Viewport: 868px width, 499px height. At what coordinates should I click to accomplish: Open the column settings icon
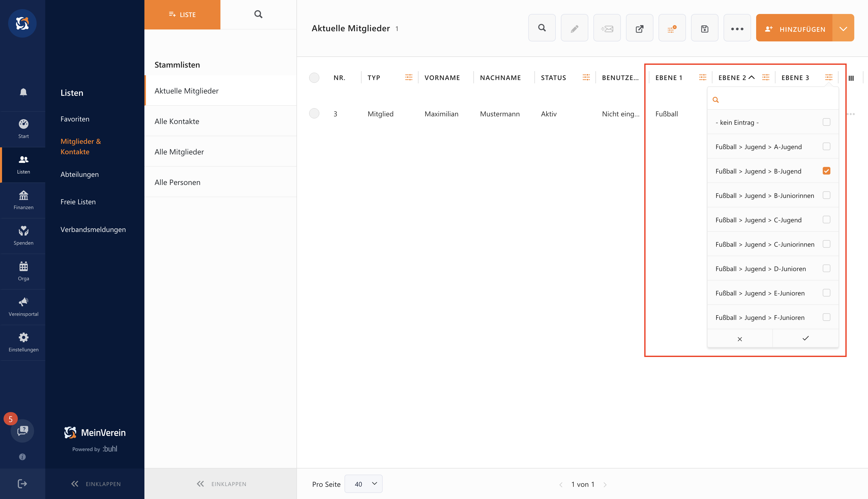pos(851,78)
